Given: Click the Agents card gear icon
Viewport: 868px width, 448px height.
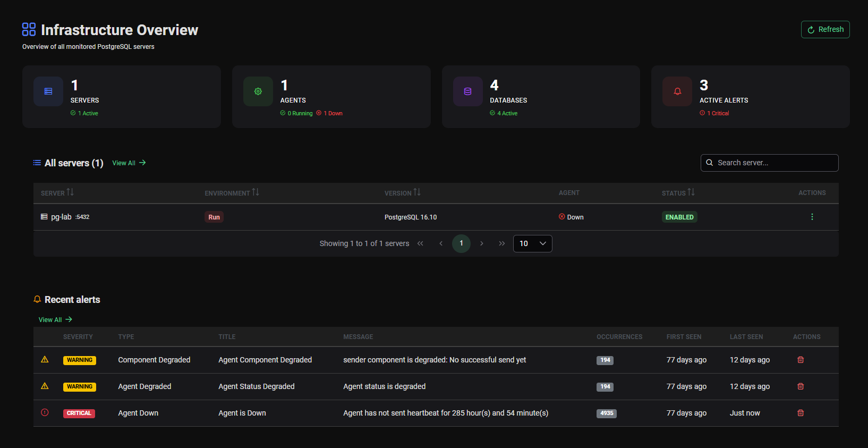Looking at the screenshot, I should click(x=258, y=91).
